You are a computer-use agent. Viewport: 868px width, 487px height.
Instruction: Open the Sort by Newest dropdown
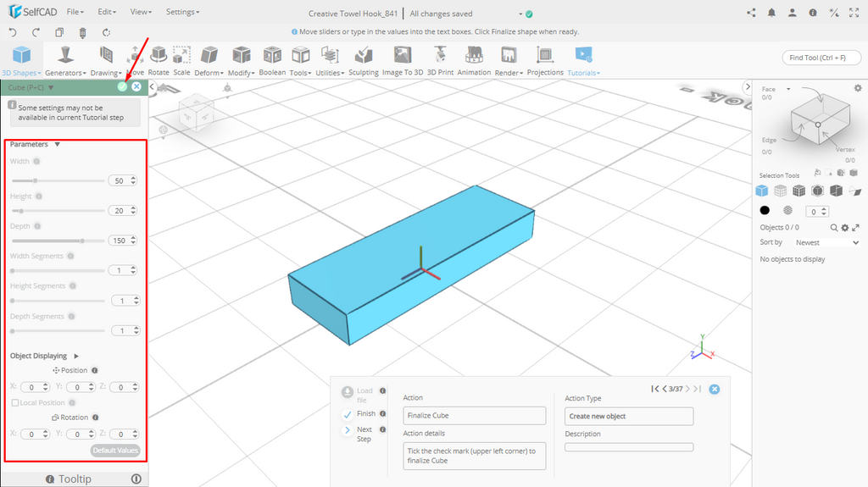click(x=827, y=242)
